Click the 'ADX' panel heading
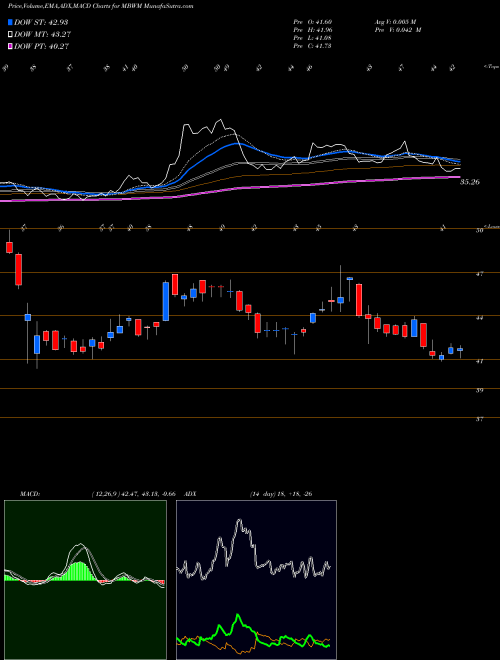This screenshot has width=500, height=660. (190, 494)
